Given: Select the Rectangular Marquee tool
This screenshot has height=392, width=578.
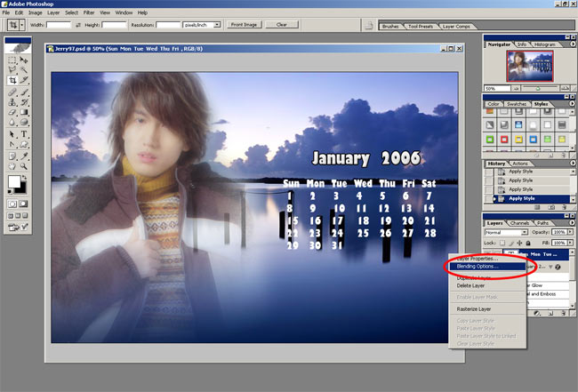Looking at the screenshot, I should click(12, 60).
